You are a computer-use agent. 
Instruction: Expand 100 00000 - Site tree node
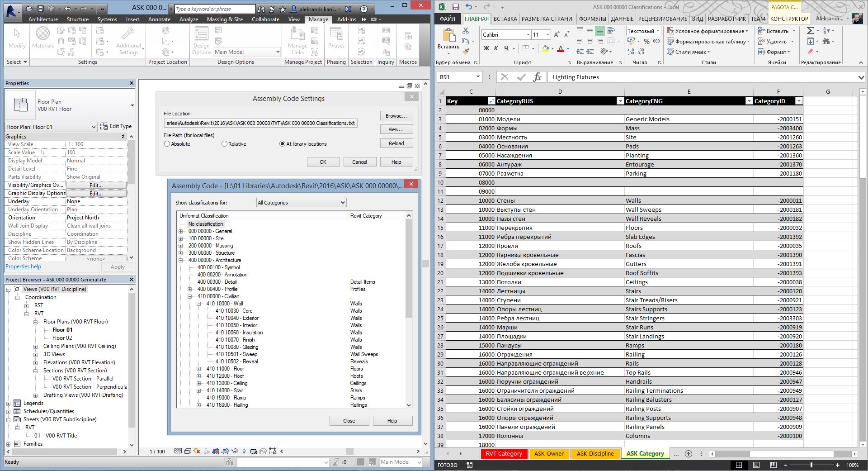pyautogui.click(x=180, y=238)
